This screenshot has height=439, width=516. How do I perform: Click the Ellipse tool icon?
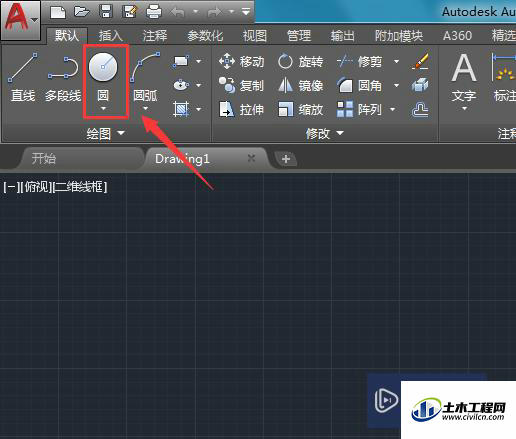point(181,85)
